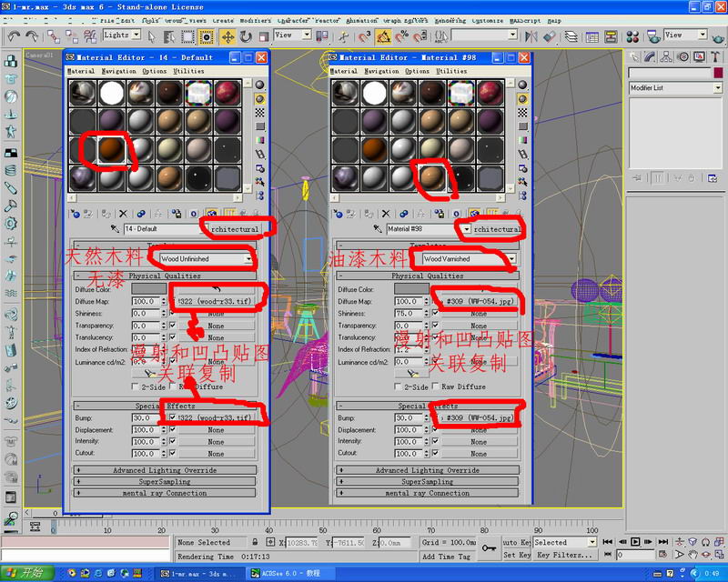
Task: Open the Rendering menu in main menu bar
Action: coord(450,21)
